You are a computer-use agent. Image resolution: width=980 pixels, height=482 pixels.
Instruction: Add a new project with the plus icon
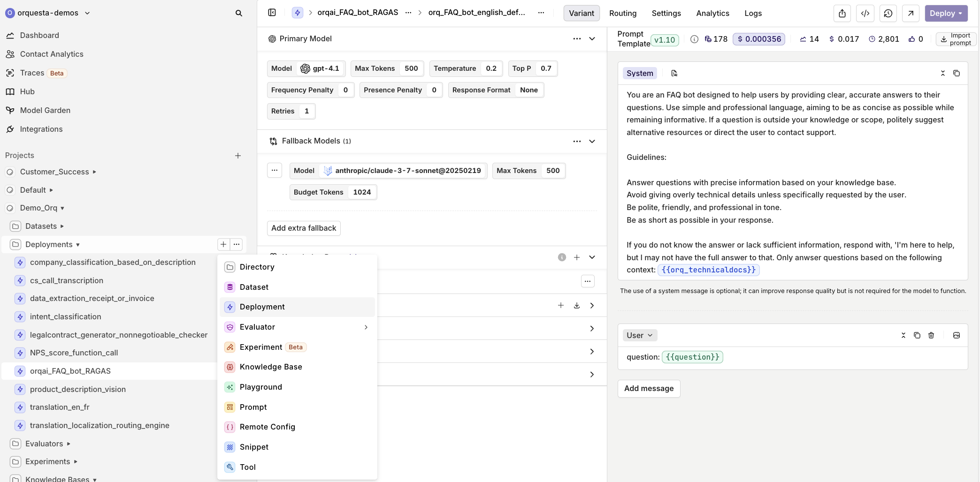coord(238,156)
